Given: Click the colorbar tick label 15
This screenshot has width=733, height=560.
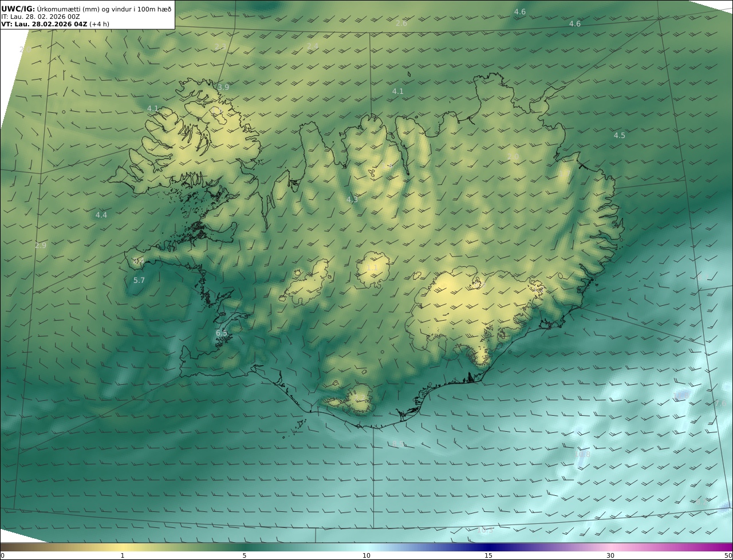Looking at the screenshot, I should pyautogui.click(x=488, y=556).
